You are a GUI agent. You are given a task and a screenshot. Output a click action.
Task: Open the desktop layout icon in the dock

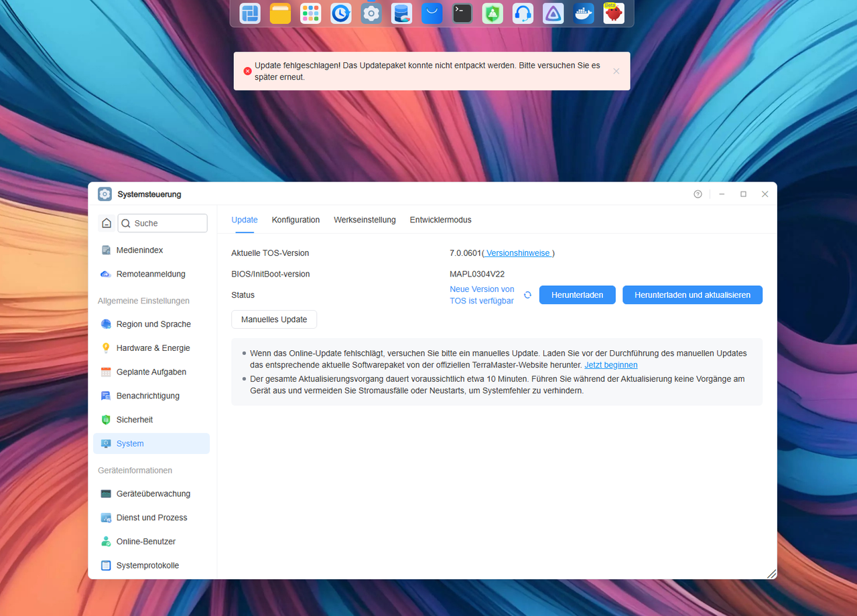point(250,13)
